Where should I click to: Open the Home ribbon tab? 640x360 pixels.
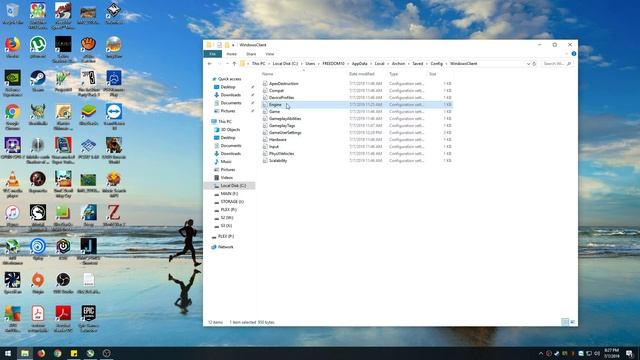click(231, 54)
